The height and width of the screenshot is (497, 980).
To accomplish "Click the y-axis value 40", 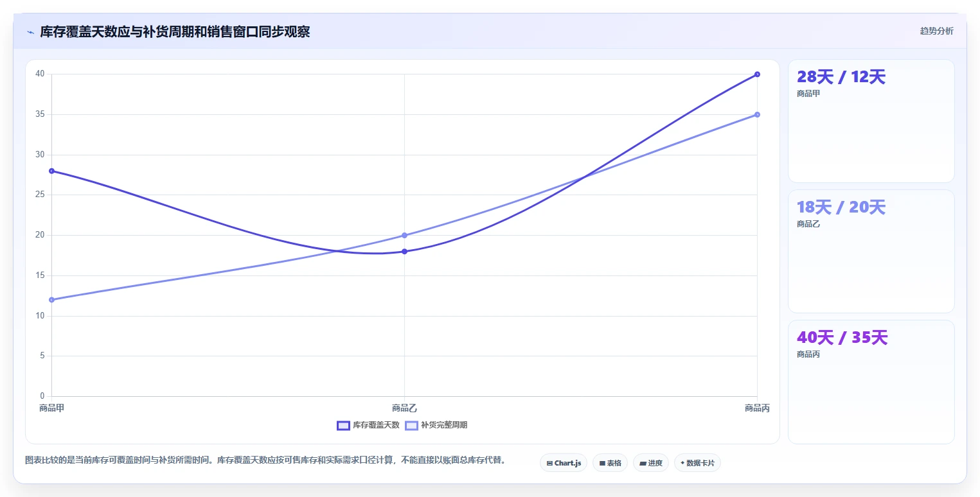I will tap(40, 74).
